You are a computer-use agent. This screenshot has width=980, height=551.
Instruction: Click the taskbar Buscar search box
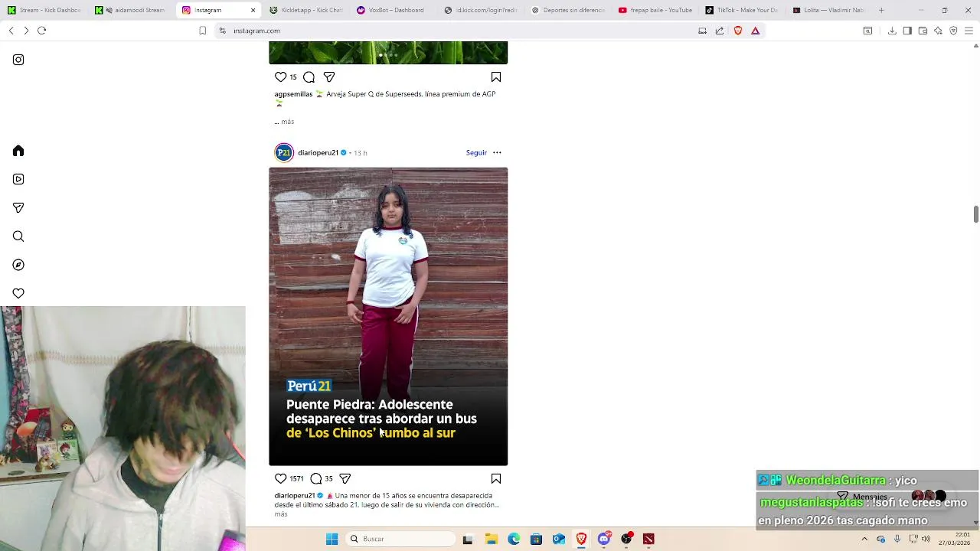point(400,539)
